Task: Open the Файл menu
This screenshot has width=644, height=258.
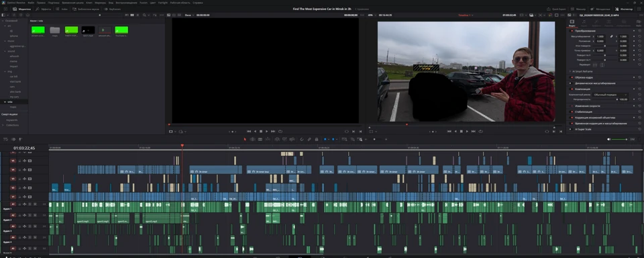Action: [31, 3]
